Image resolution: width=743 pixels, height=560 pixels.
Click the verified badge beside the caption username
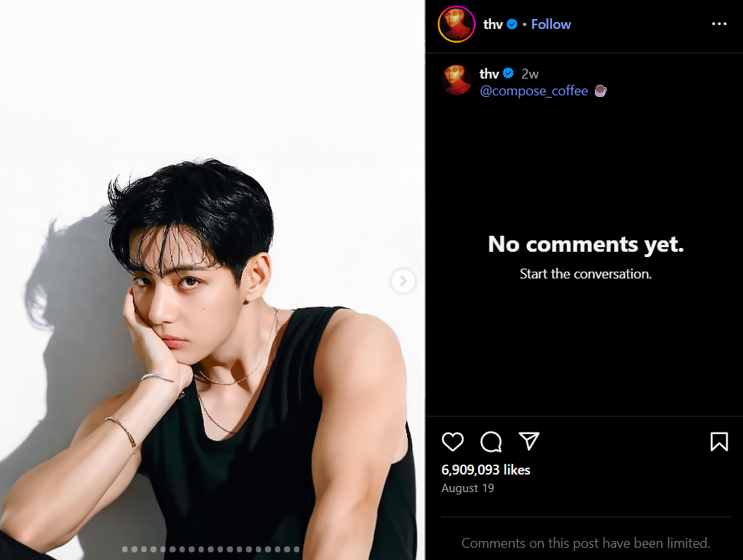(x=509, y=73)
